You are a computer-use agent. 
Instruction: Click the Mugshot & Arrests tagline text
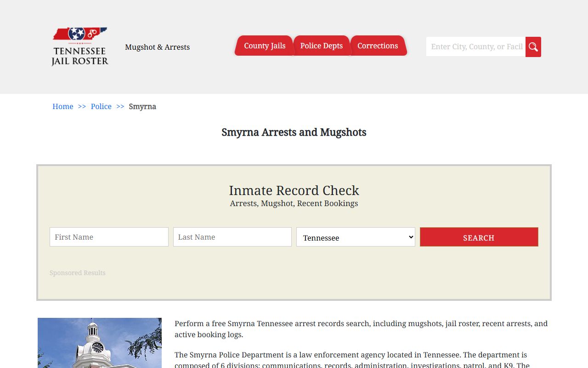[157, 47]
